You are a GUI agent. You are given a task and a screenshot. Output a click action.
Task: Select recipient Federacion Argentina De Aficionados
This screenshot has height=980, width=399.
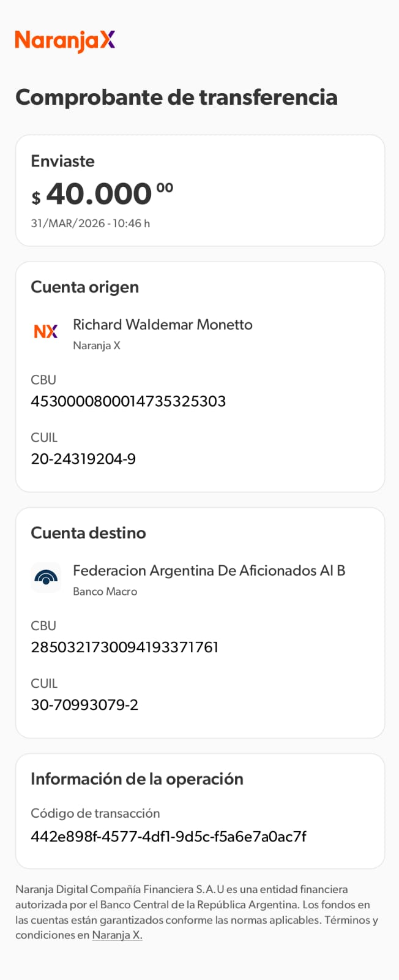pyautogui.click(x=209, y=571)
